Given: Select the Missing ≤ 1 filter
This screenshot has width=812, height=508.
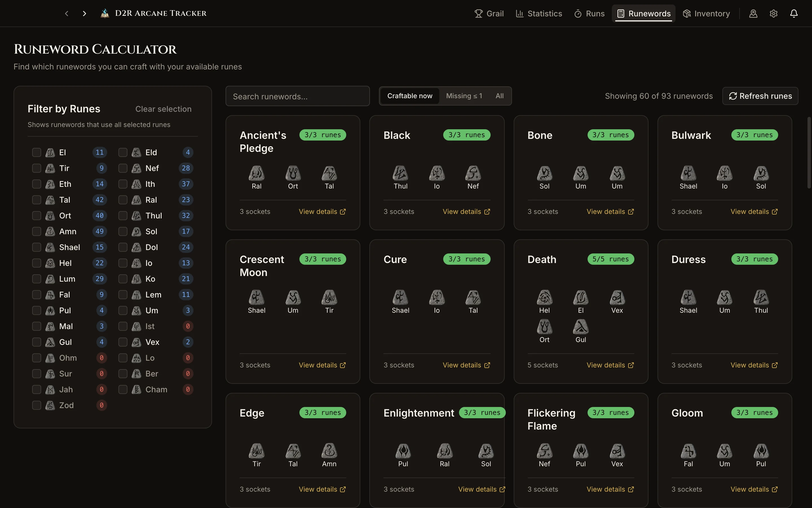Looking at the screenshot, I should coord(464,96).
